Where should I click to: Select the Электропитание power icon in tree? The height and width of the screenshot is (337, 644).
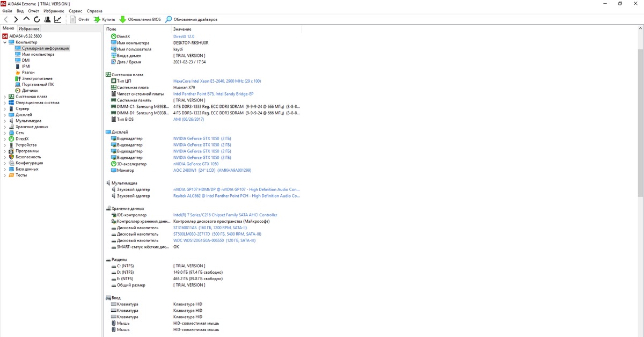[x=18, y=78]
